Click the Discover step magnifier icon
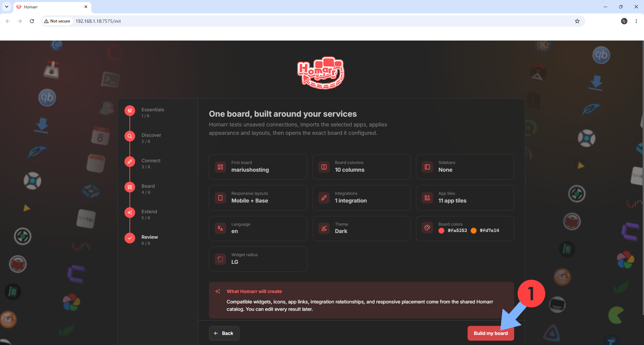The width and height of the screenshot is (644, 345). coord(130,136)
